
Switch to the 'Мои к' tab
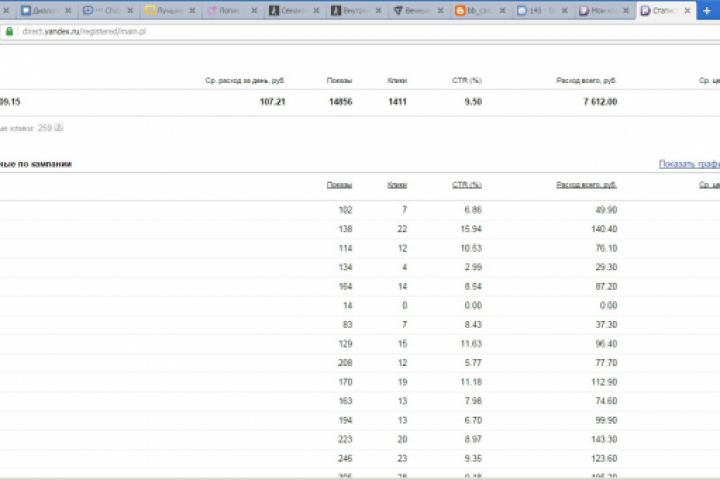pyautogui.click(x=603, y=11)
